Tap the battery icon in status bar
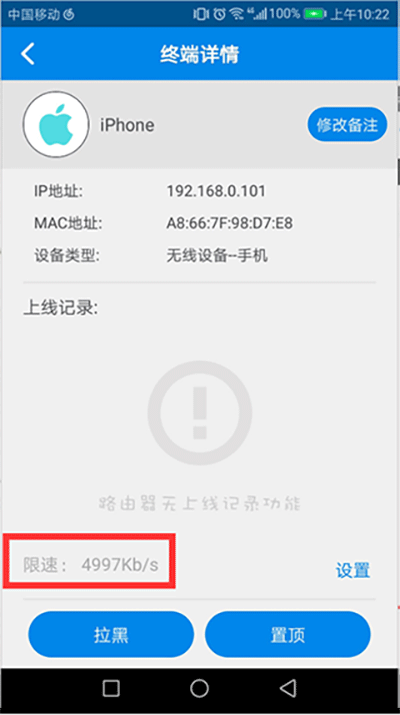Screen dimensions: 400x715 [314, 14]
